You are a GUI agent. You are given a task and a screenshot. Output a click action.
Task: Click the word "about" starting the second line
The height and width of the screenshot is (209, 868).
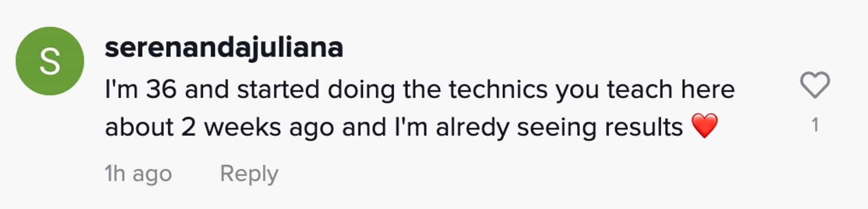point(139,128)
